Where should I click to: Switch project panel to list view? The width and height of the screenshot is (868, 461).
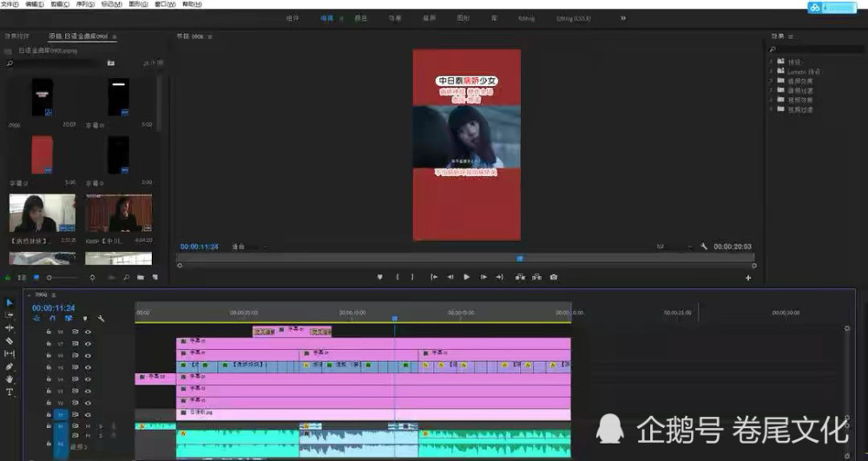tap(22, 277)
